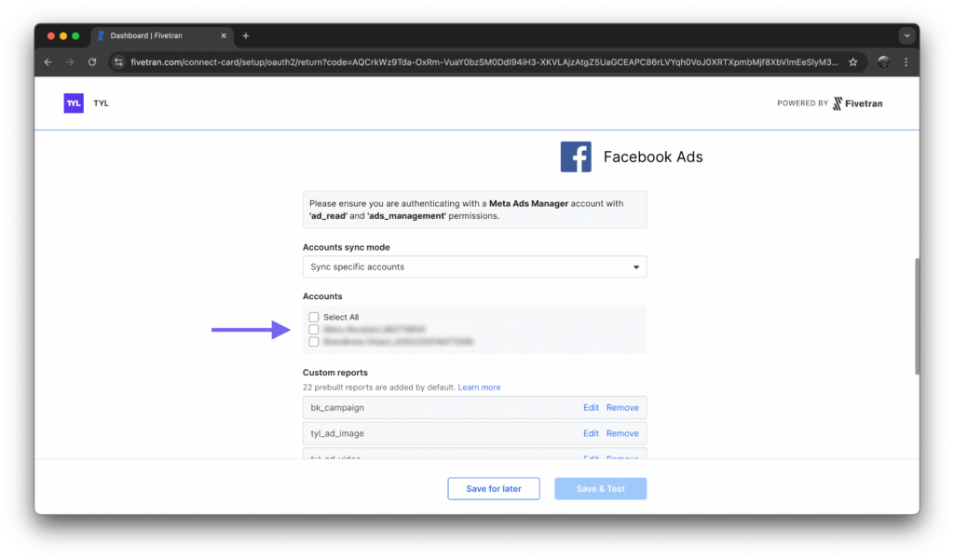The height and width of the screenshot is (560, 954).
Task: Click the page vertical scrollbar
Action: click(x=917, y=317)
